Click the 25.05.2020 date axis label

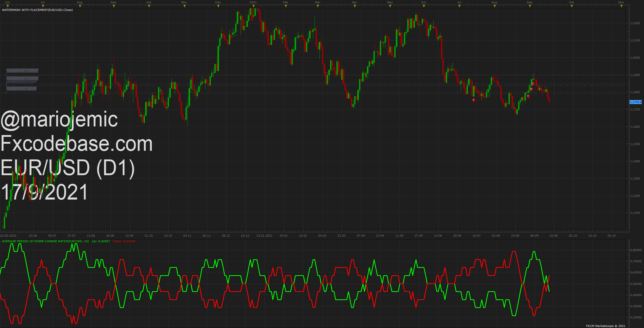coord(8,236)
